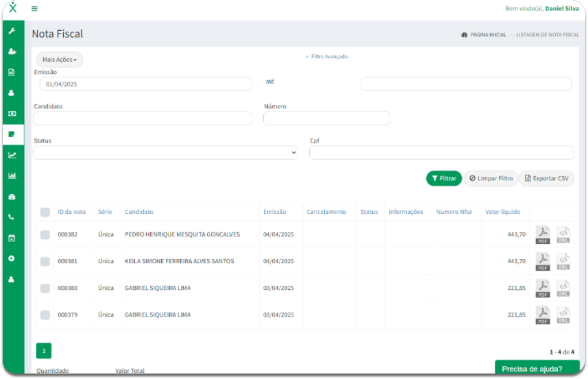The width and height of the screenshot is (588, 379).
Task: Go to page 1 of results
Action: (x=44, y=351)
